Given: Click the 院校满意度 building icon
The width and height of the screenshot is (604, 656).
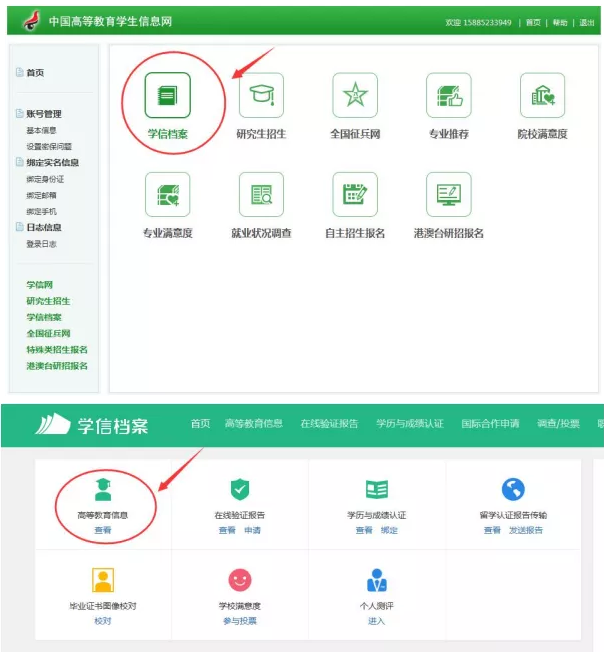Looking at the screenshot, I should tap(543, 95).
